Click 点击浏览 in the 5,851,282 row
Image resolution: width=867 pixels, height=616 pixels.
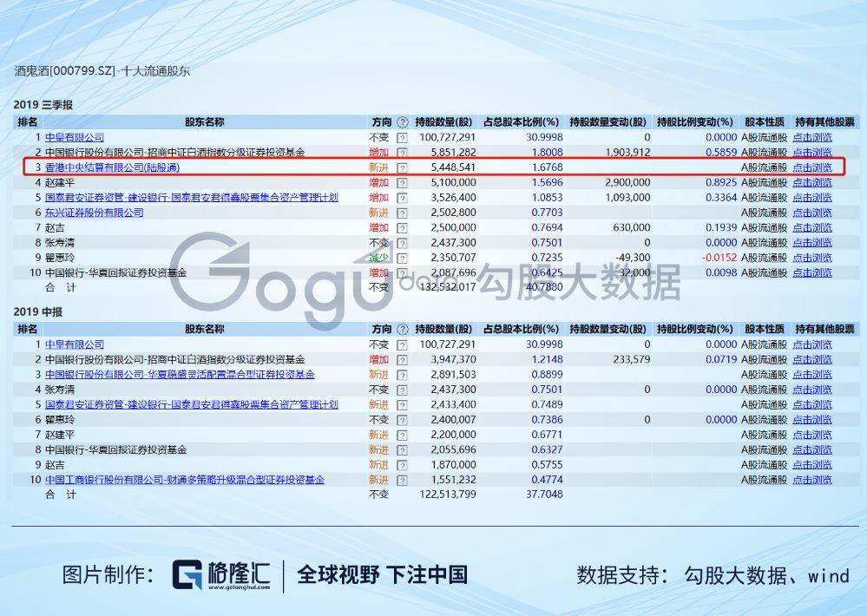point(812,152)
